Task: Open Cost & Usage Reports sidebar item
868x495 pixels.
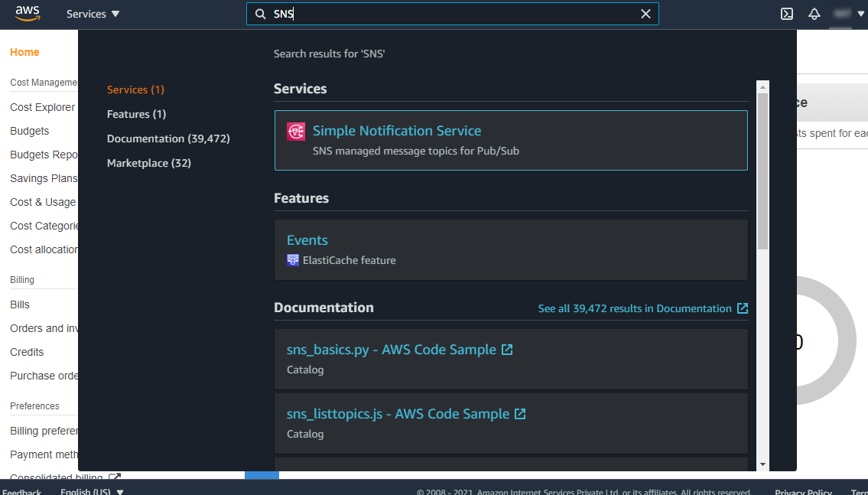Action: click(x=43, y=202)
